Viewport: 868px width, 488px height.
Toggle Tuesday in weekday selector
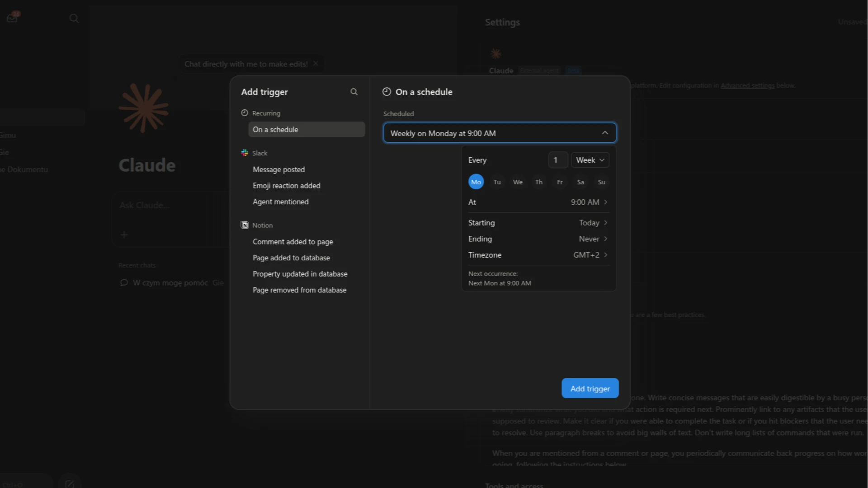497,182
